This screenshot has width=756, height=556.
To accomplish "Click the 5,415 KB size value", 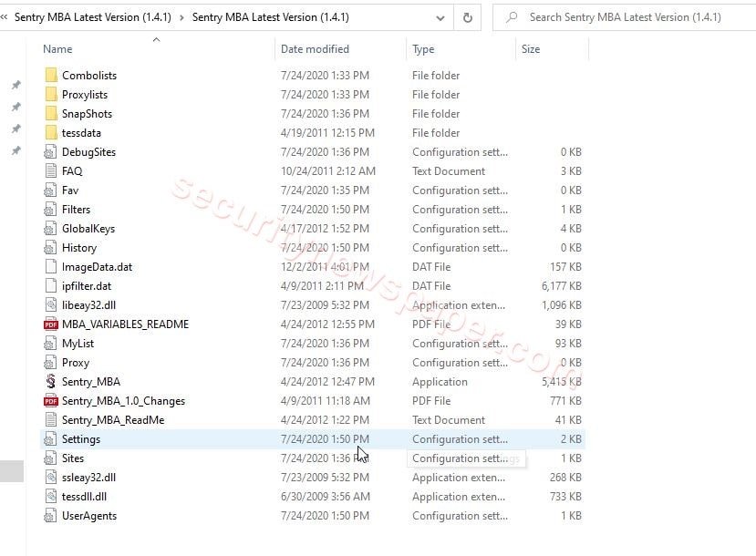I will 561,382.
